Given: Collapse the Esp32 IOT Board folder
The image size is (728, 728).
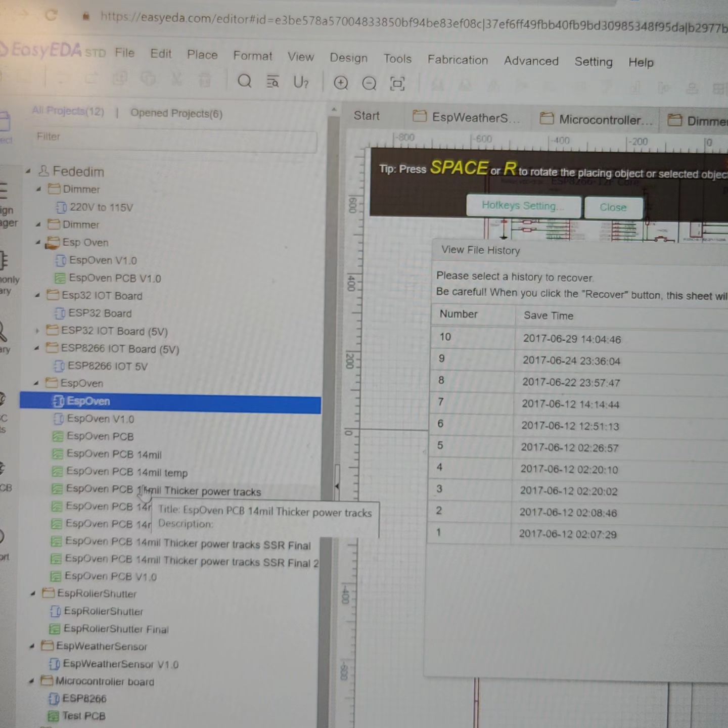Looking at the screenshot, I should 37,295.
